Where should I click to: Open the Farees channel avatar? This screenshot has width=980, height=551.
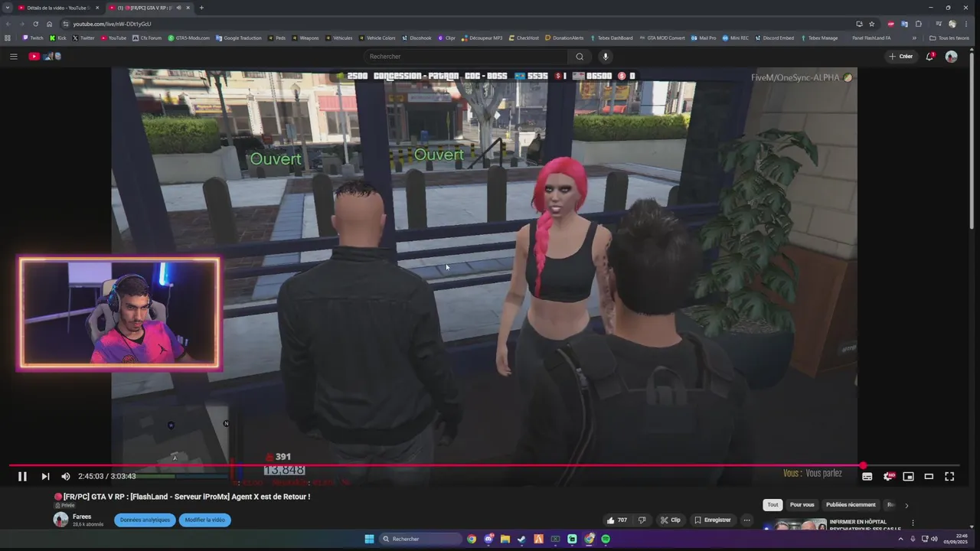coord(60,520)
